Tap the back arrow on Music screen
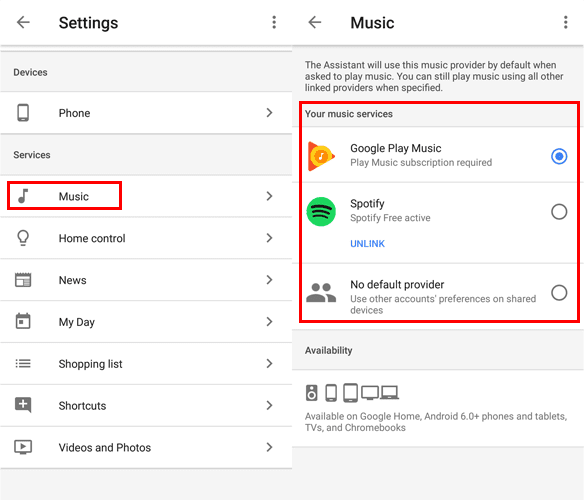 pos(315,22)
